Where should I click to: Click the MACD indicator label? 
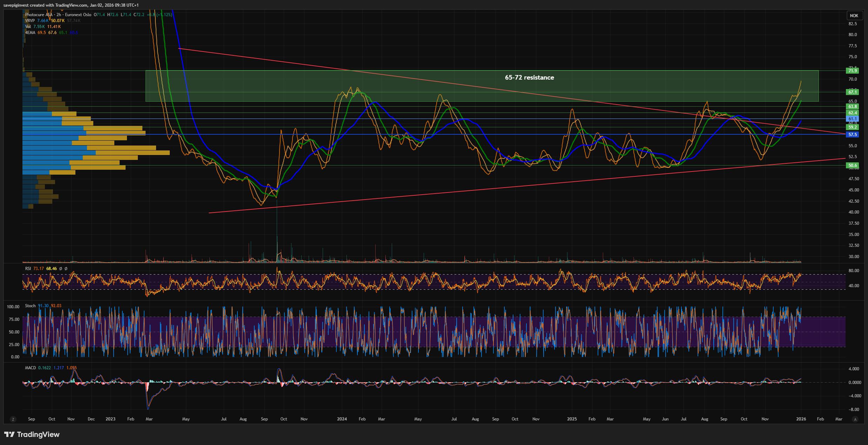click(x=30, y=368)
